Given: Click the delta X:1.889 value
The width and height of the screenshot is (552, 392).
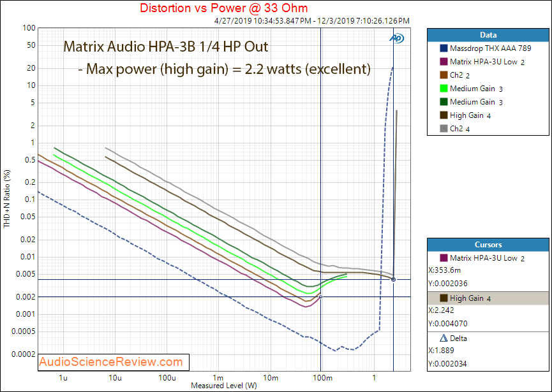Looking at the screenshot, I should point(441,351).
